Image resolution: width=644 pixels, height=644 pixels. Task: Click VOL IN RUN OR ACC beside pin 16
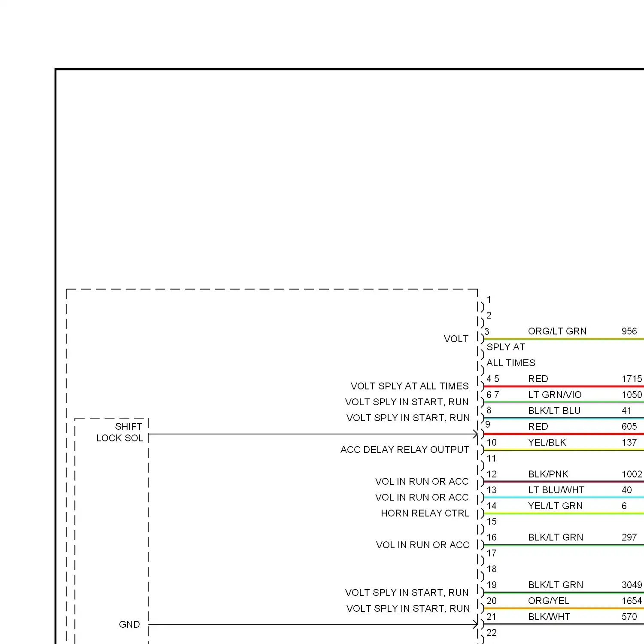point(422,545)
